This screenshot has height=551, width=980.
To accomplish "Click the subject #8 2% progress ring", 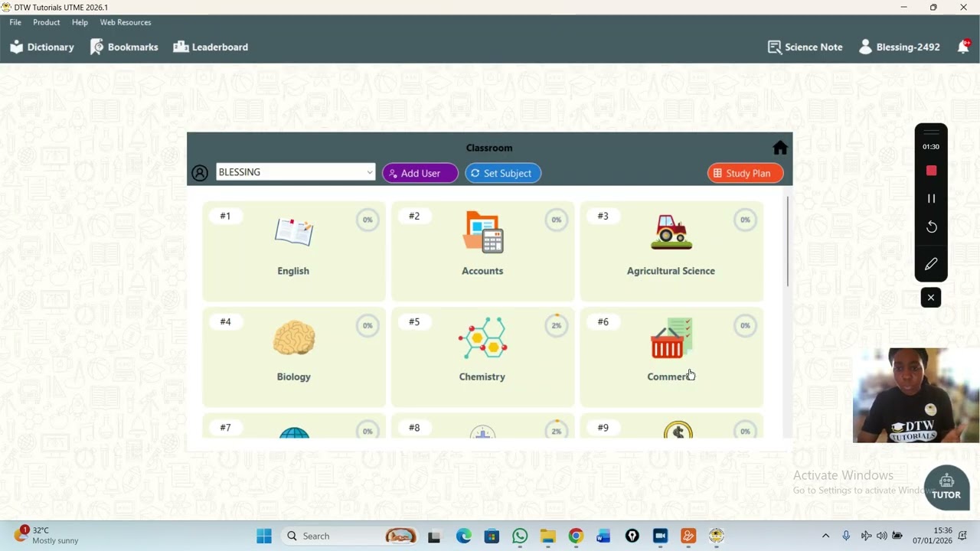I will coord(557,431).
